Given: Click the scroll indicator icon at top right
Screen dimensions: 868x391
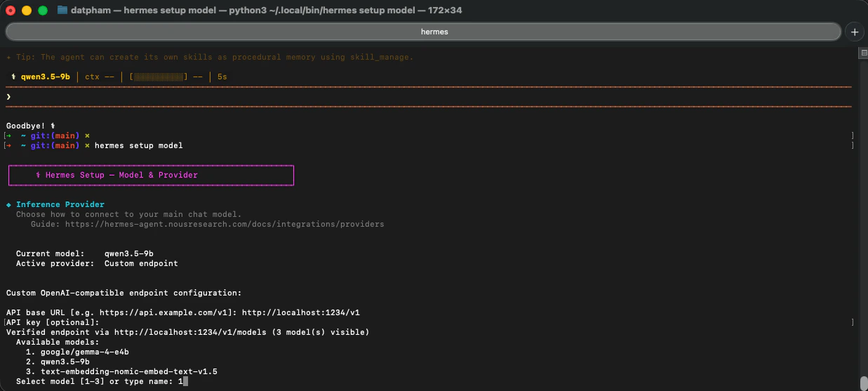Looking at the screenshot, I should pos(863,53).
